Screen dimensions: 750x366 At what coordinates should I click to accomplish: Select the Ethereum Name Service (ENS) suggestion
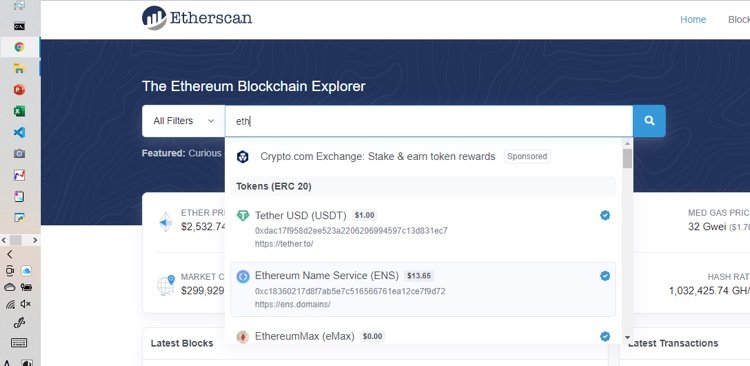pos(423,289)
